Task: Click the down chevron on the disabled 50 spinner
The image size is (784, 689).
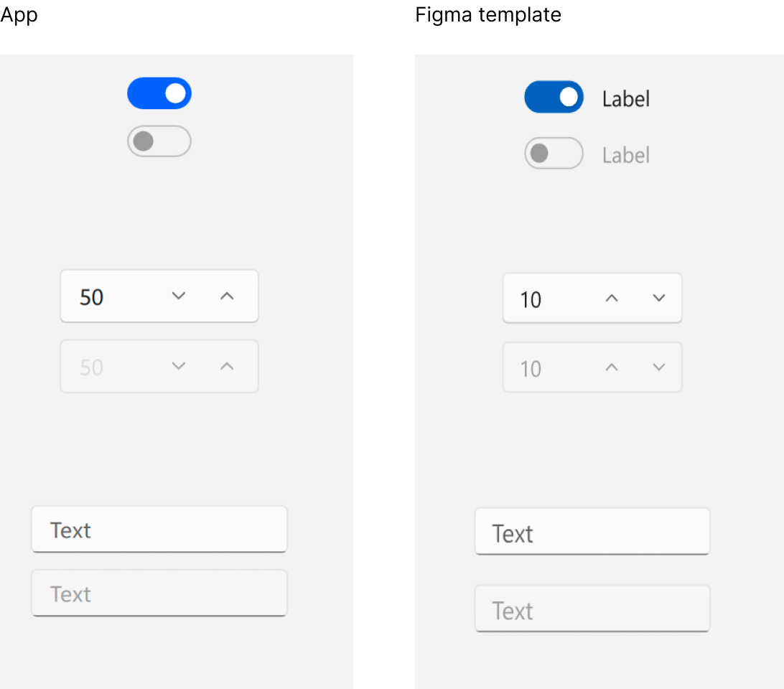Action: 179,366
